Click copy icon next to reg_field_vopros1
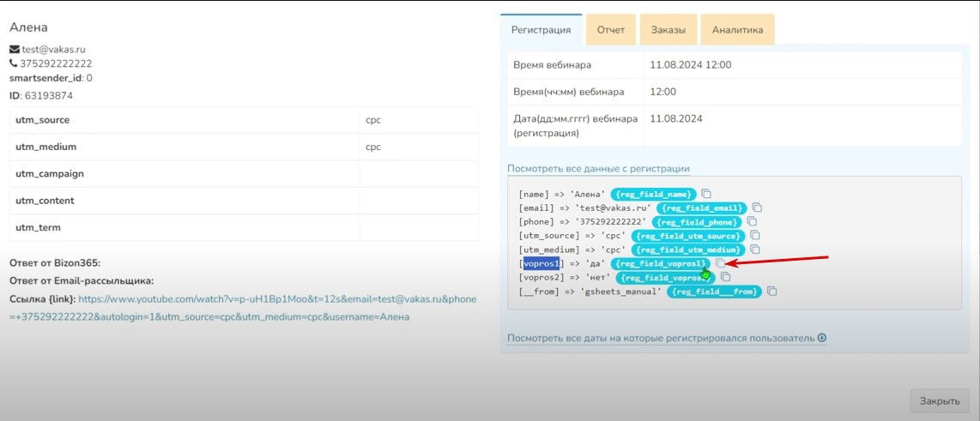980x421 pixels. click(722, 263)
